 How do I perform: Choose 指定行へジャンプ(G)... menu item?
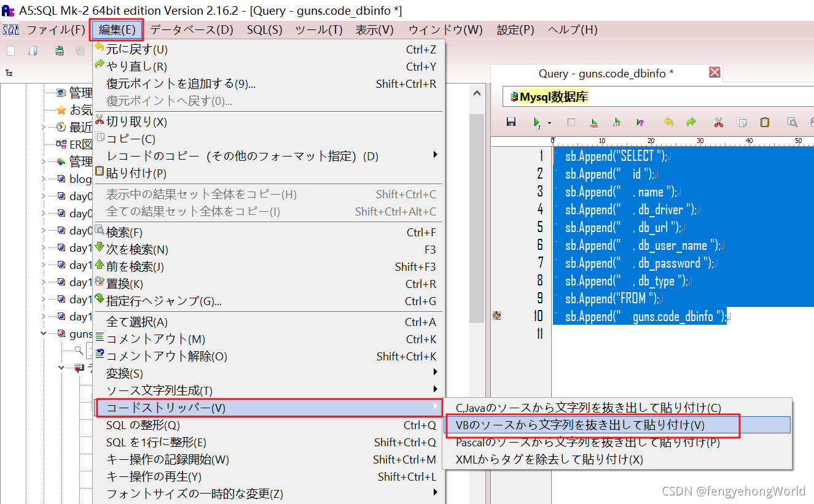click(x=268, y=301)
